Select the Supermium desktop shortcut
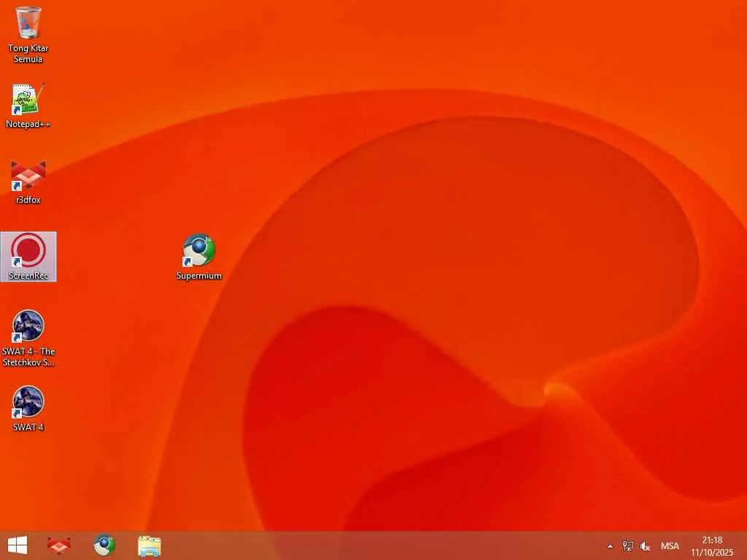The width and height of the screenshot is (747, 560). point(199,257)
